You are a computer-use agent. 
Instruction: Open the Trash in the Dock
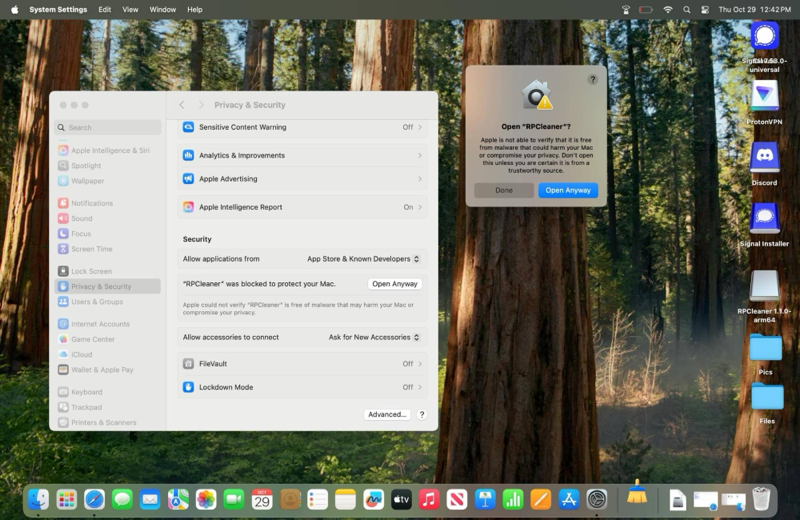pyautogui.click(x=761, y=499)
